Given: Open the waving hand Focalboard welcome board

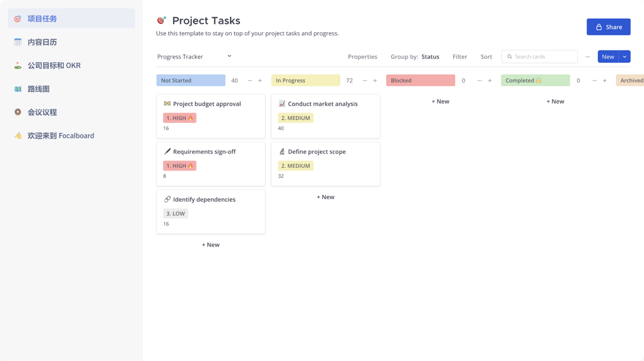Looking at the screenshot, I should tap(18, 135).
